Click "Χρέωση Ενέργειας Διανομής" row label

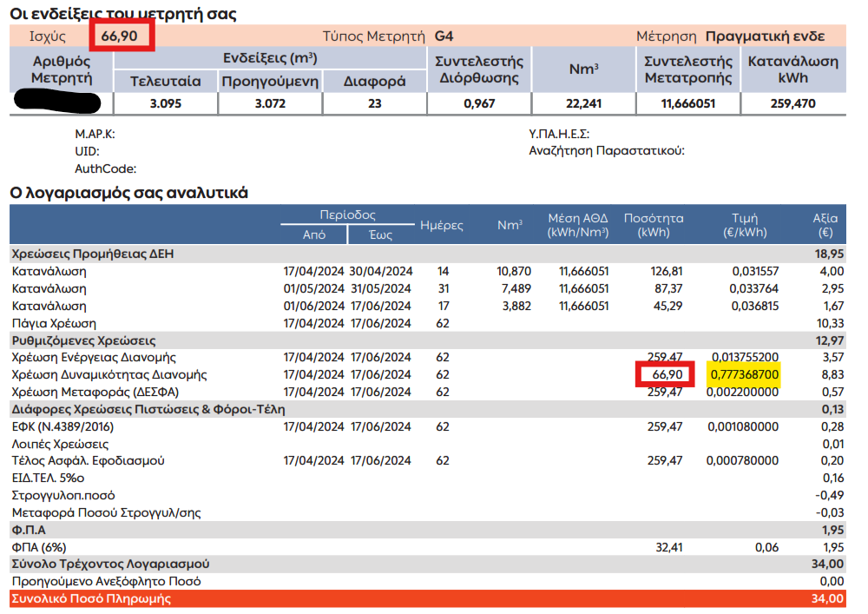pos(94,357)
